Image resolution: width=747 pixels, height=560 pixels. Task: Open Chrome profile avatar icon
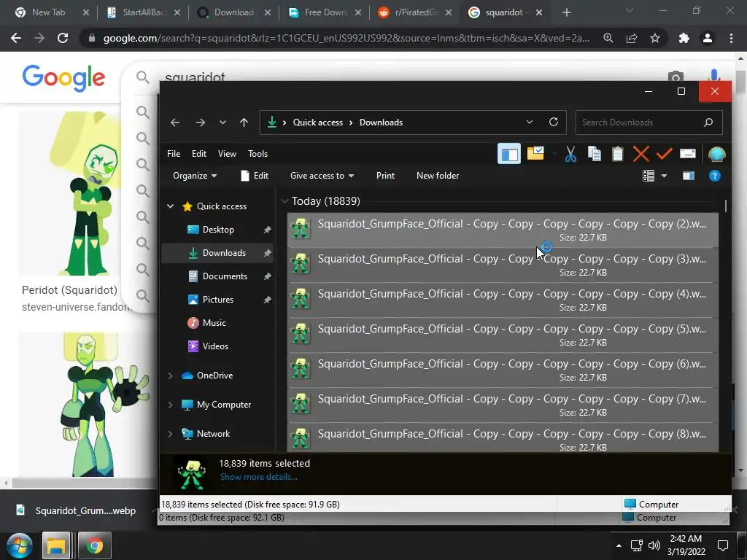click(708, 38)
